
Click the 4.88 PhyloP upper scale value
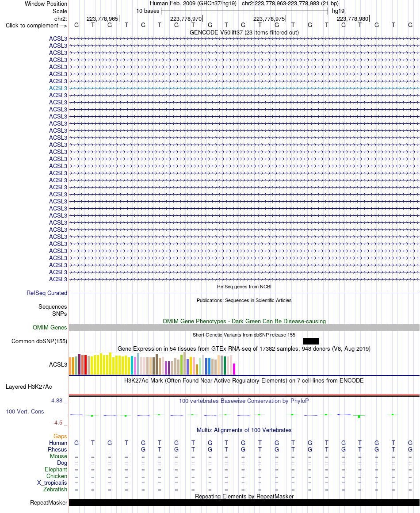click(x=57, y=401)
